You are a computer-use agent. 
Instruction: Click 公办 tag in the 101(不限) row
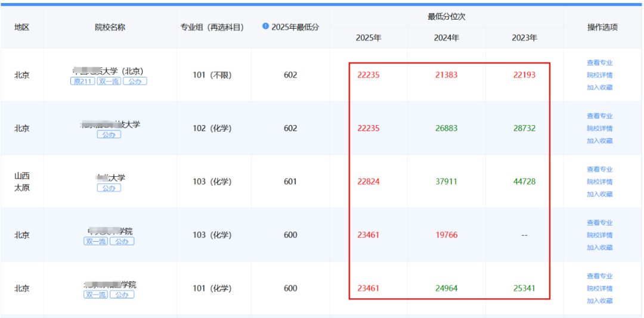[135, 81]
